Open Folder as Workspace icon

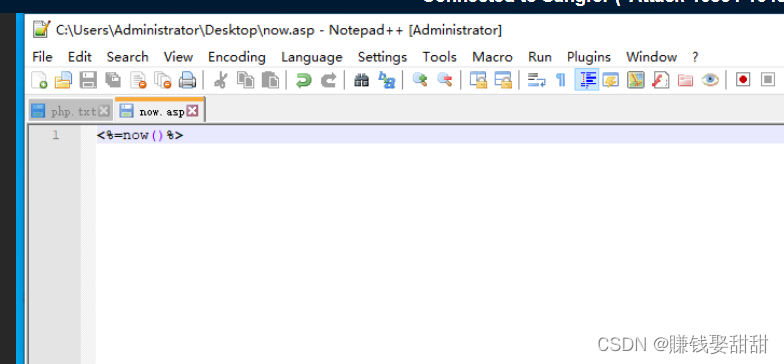[685, 80]
